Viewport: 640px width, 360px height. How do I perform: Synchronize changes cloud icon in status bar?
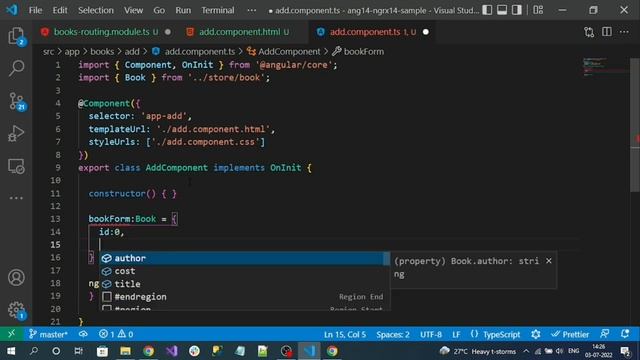click(x=83, y=334)
